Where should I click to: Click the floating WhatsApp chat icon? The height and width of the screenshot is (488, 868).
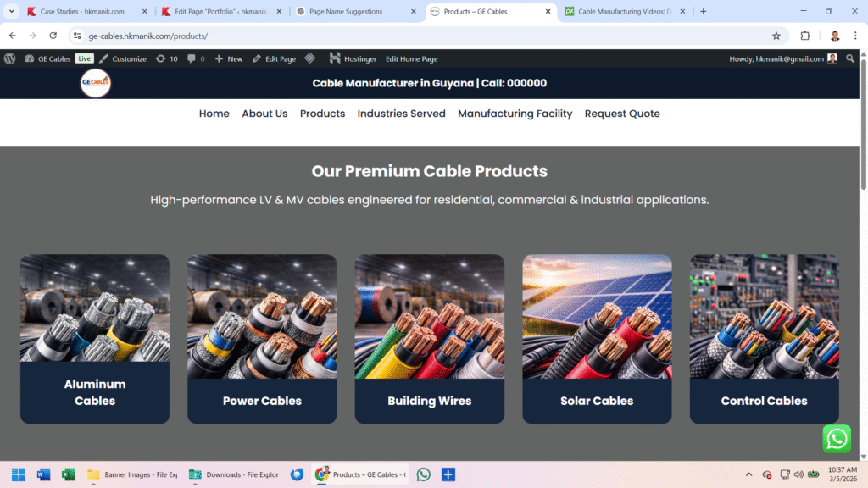coord(837,439)
